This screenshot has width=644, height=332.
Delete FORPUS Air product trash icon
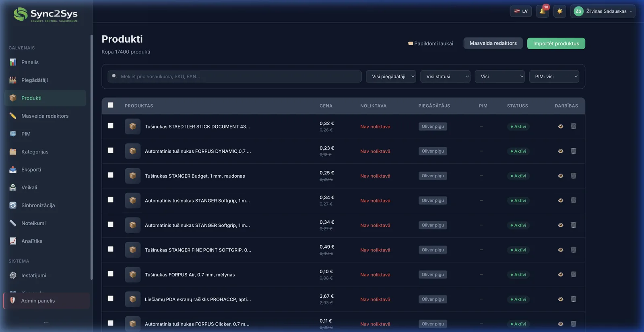[x=574, y=274]
